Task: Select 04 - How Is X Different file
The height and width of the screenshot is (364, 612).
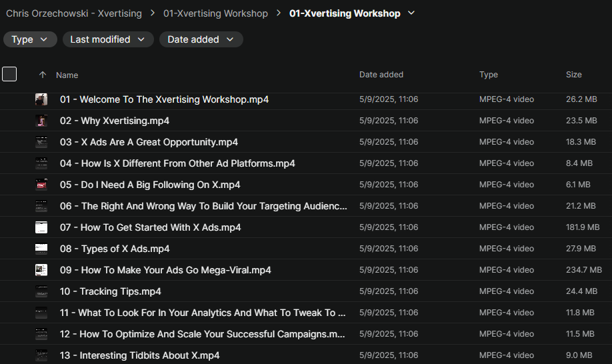Action: tap(177, 163)
